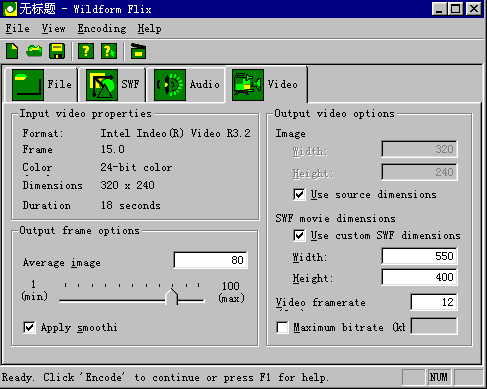The width and height of the screenshot is (487, 389).
Task: Toggle the Apply smoothing checkbox
Action: tap(29, 327)
